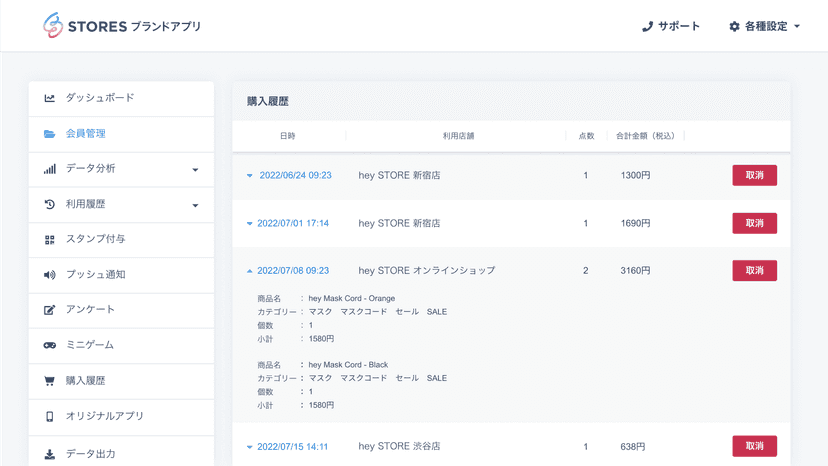The height and width of the screenshot is (466, 828).
Task: Click the survey edit pencil icon
Action: [50, 310]
